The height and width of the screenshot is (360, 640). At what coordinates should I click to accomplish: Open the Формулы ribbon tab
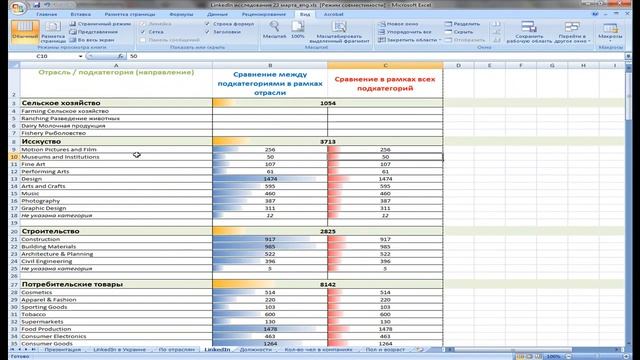(x=181, y=14)
